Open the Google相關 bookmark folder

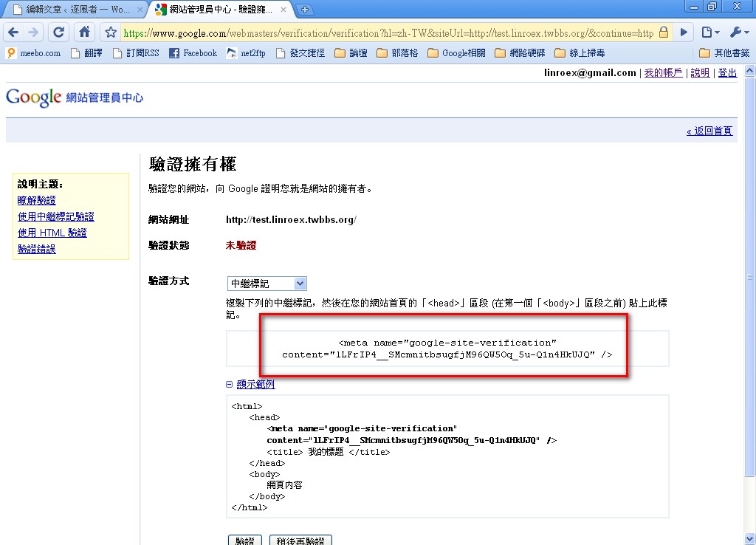coord(456,53)
